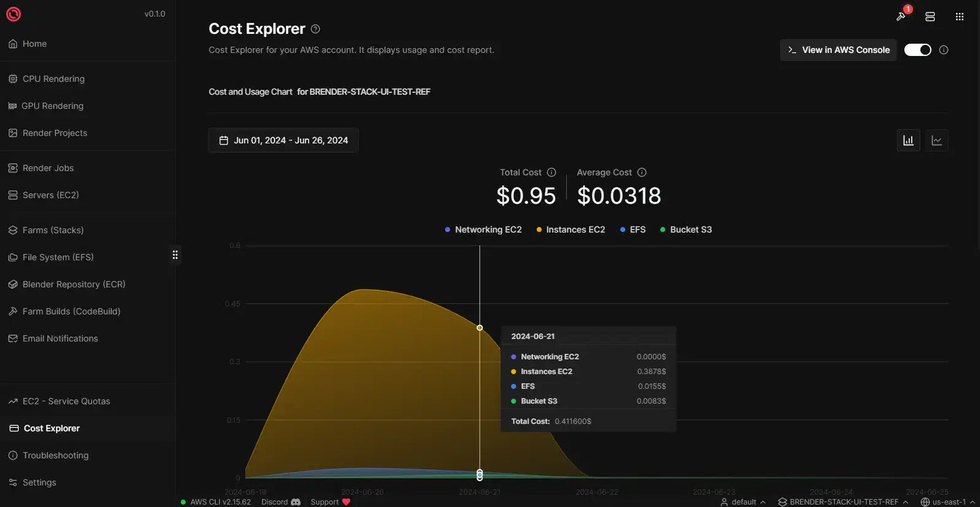
Task: Open the apps grid menu icon
Action: pyautogui.click(x=960, y=17)
